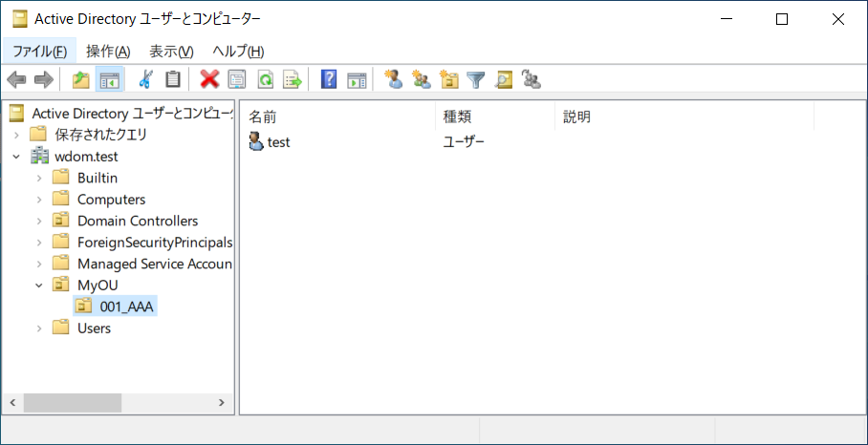This screenshot has height=445, width=868.
Task: Create new user with toolbar icon
Action: (394, 79)
